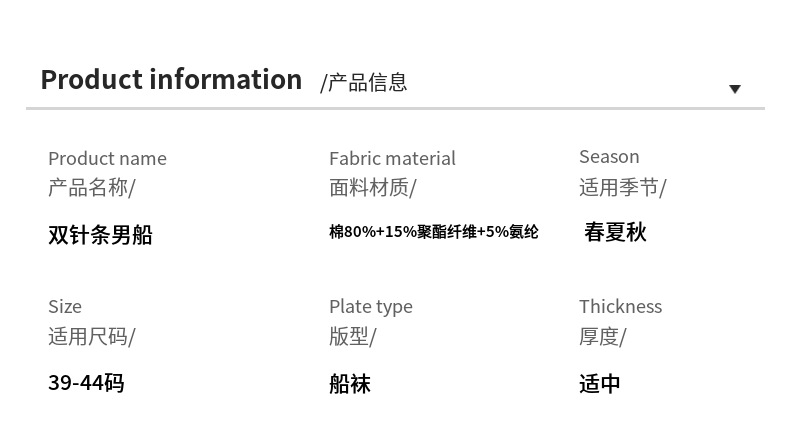The height and width of the screenshot is (441, 790).
Task: Click the 产品名称 label
Action: point(91,187)
